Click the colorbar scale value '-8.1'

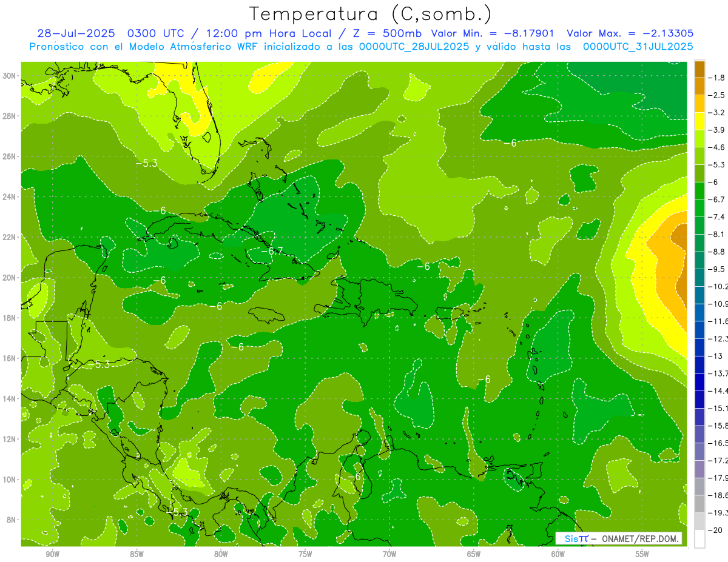pos(717,235)
